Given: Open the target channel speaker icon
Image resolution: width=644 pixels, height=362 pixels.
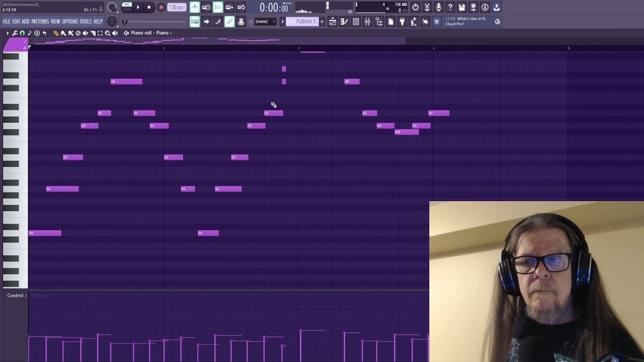Looking at the screenshot, I should [x=126, y=33].
